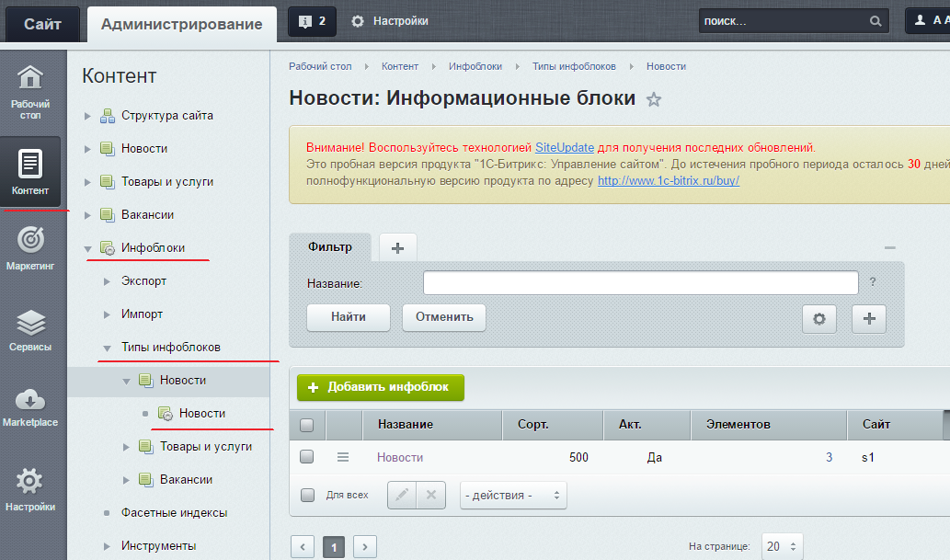Click the search input field in header
This screenshot has width=950, height=560.
784,21
